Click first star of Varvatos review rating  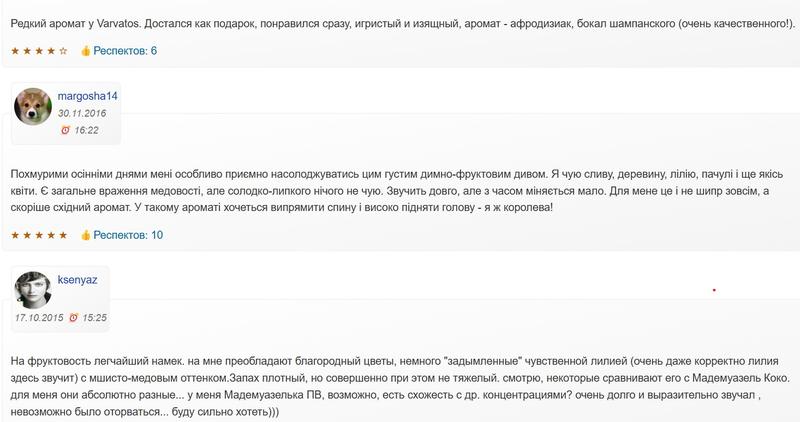[15, 50]
